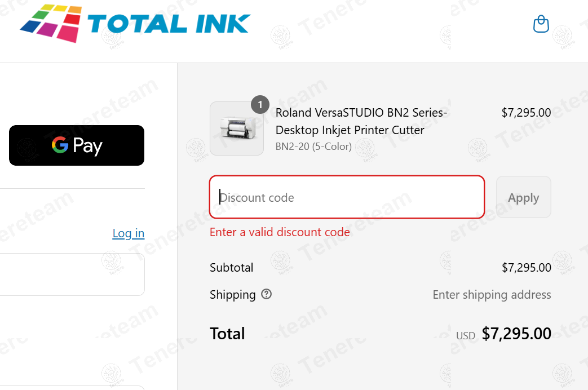The image size is (588, 390).
Task: Click the BN2-20 (5-Color) variant text
Action: [313, 147]
